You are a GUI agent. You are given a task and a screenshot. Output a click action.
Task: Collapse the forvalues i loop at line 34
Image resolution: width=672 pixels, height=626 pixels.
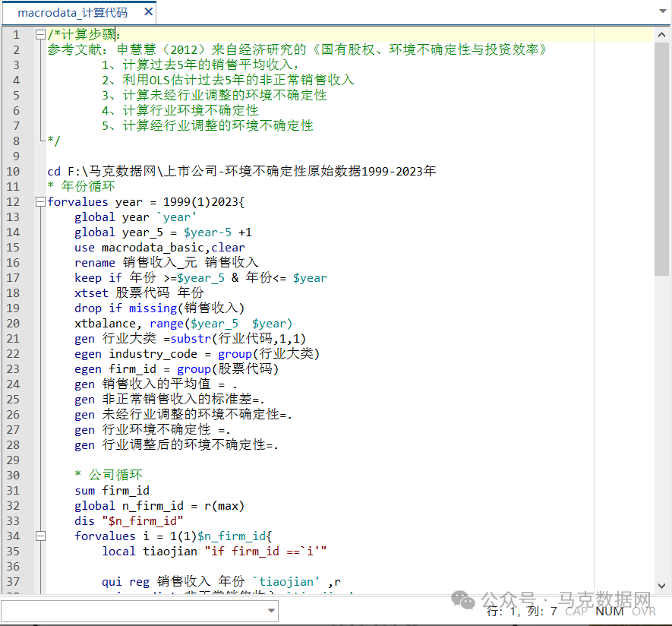[40, 536]
